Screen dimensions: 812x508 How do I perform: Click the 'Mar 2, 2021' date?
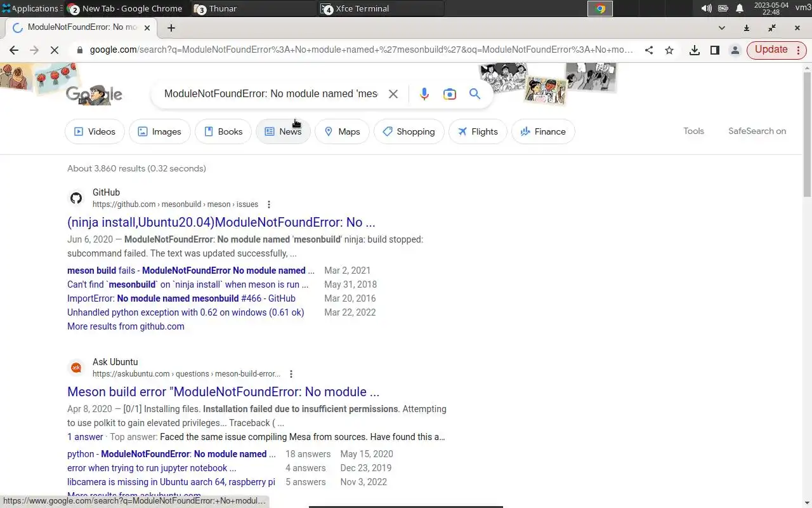[x=347, y=271]
